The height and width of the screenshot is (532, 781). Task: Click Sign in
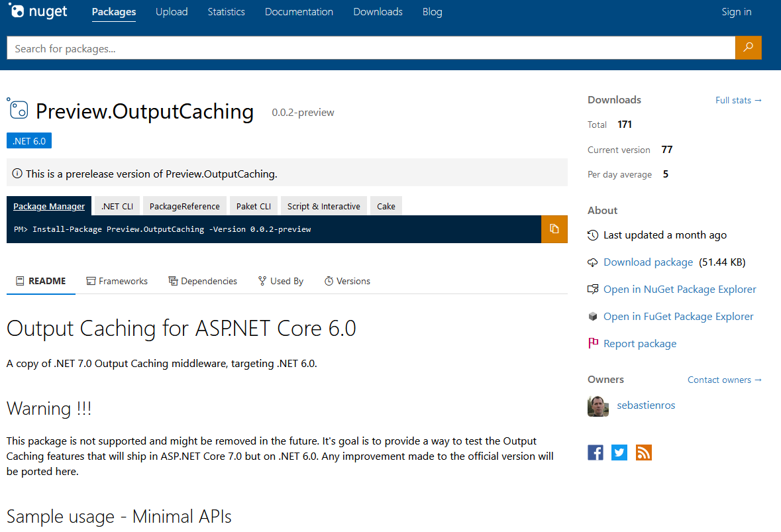[x=736, y=12]
